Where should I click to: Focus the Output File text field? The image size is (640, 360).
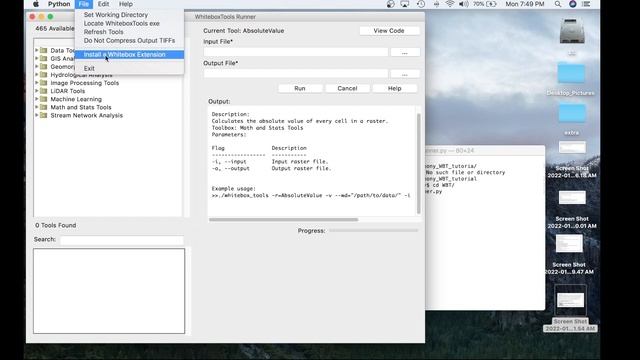(296, 74)
